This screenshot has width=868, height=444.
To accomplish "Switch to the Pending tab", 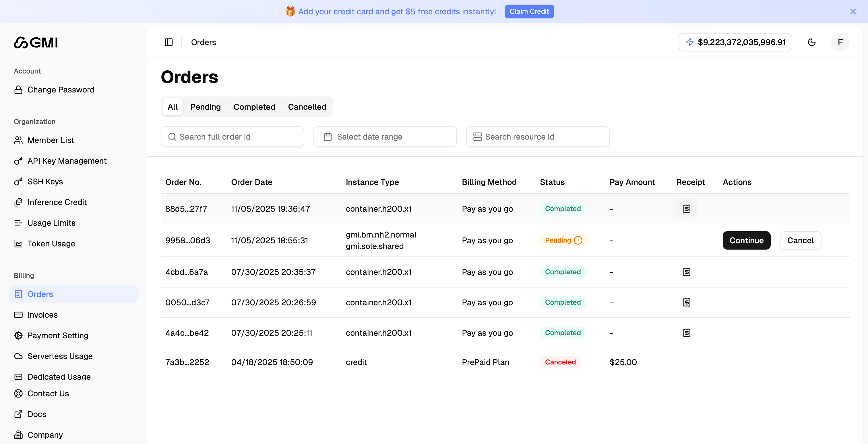I will pos(206,107).
